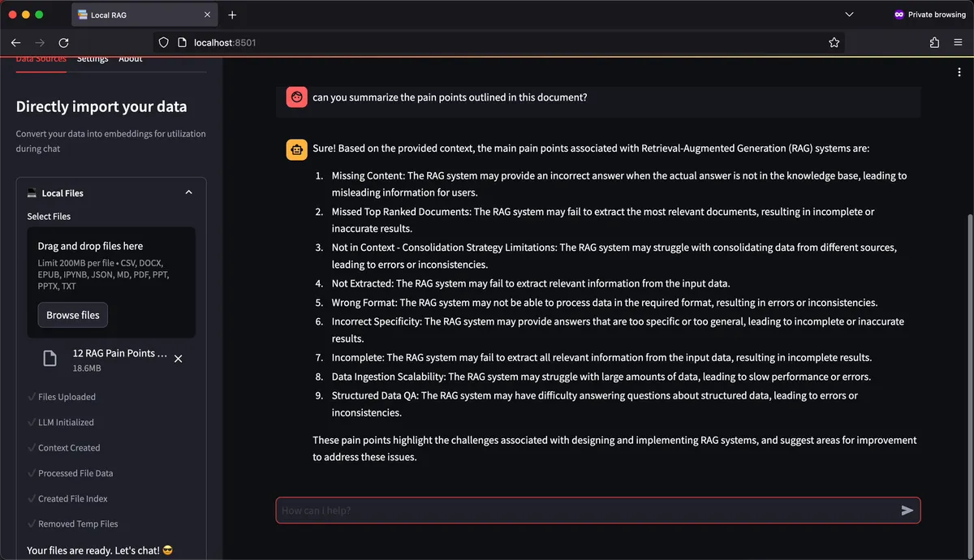The image size is (974, 560).
Task: Open the About tab
Action: [x=131, y=59]
